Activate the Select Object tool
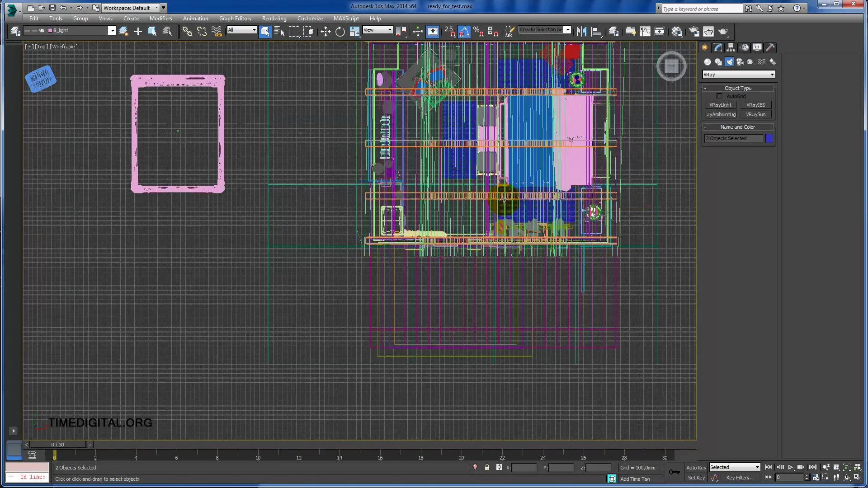This screenshot has width=868, height=488. [x=265, y=31]
